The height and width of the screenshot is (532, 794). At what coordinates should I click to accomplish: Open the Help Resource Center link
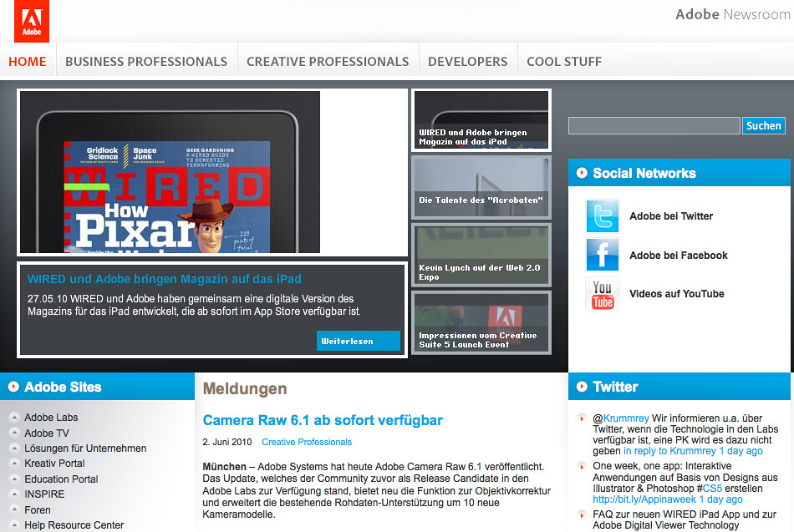tap(74, 525)
